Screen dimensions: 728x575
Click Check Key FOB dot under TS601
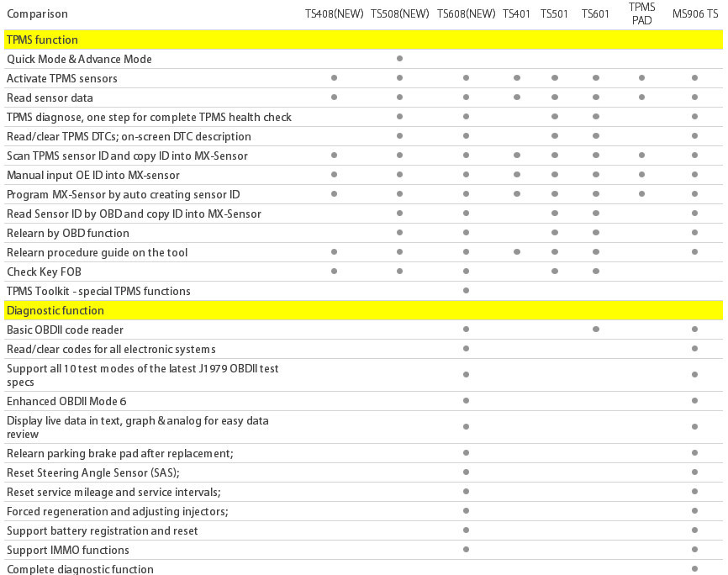596,272
